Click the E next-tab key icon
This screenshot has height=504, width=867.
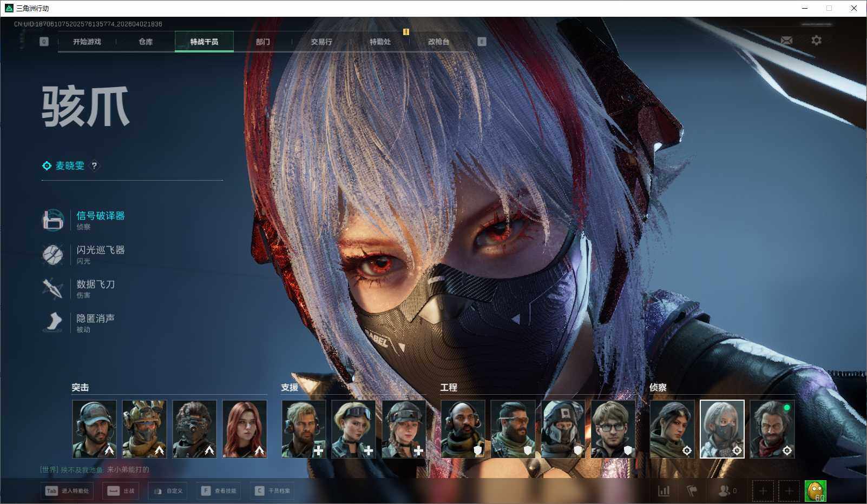pos(482,42)
